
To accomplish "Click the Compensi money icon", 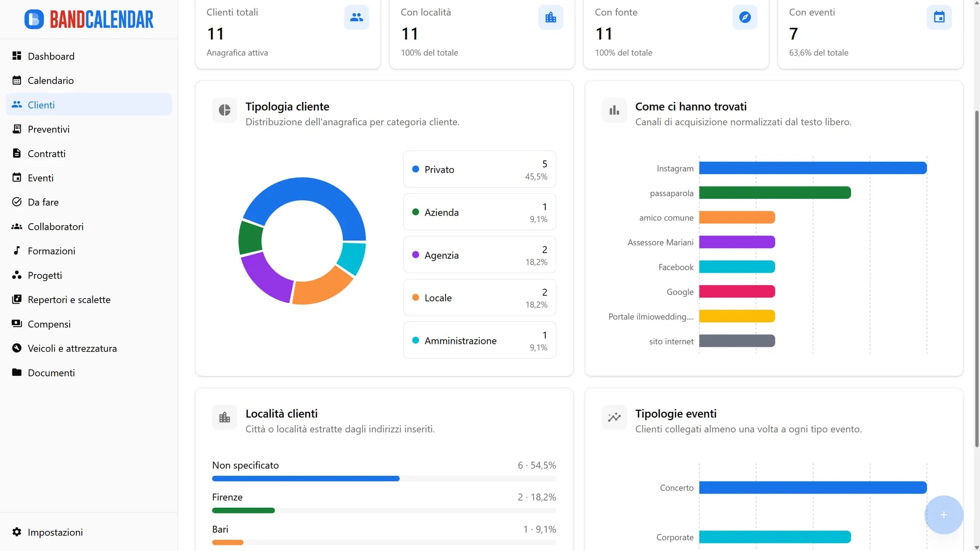I will pyautogui.click(x=17, y=324).
